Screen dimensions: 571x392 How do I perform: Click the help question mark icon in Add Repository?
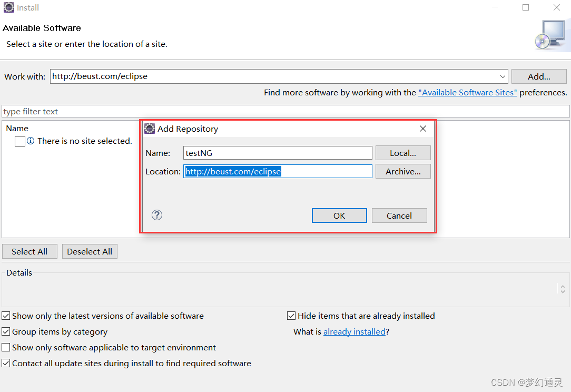[x=157, y=215]
